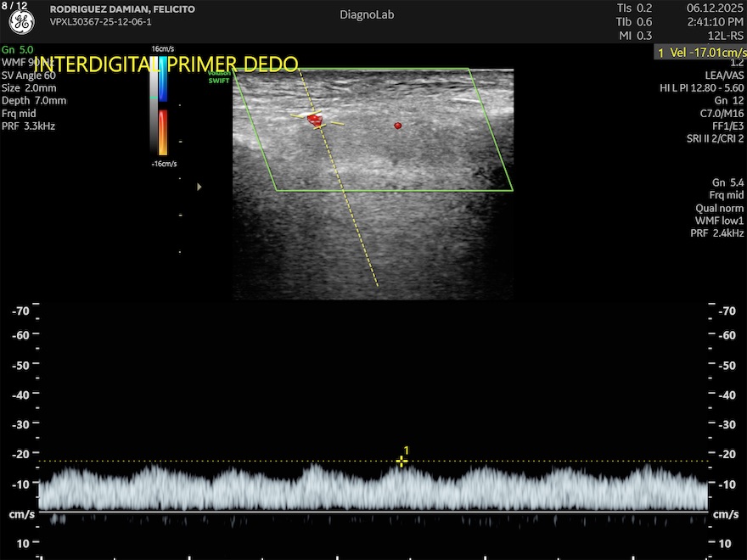The height and width of the screenshot is (560, 747).
Task: Click the patient name RODRIGUEZ DAMIAN, FELICITO
Action: (x=122, y=9)
